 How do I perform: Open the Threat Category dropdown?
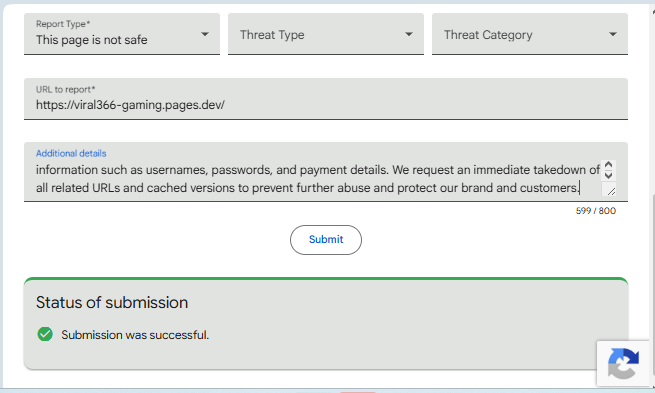(x=530, y=34)
